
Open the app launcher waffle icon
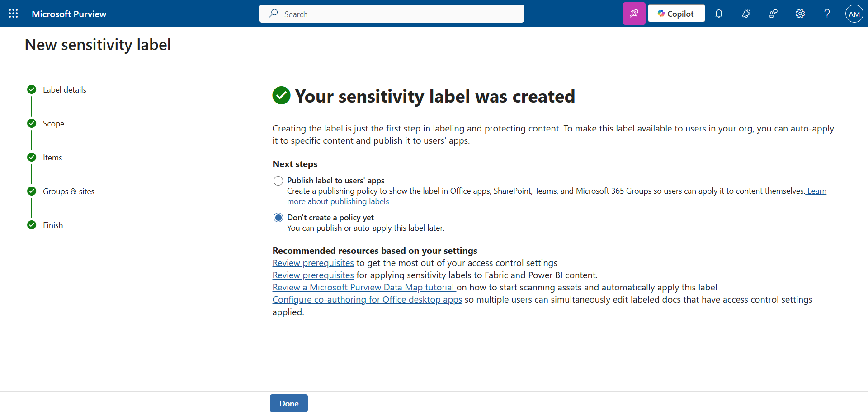pyautogui.click(x=14, y=14)
